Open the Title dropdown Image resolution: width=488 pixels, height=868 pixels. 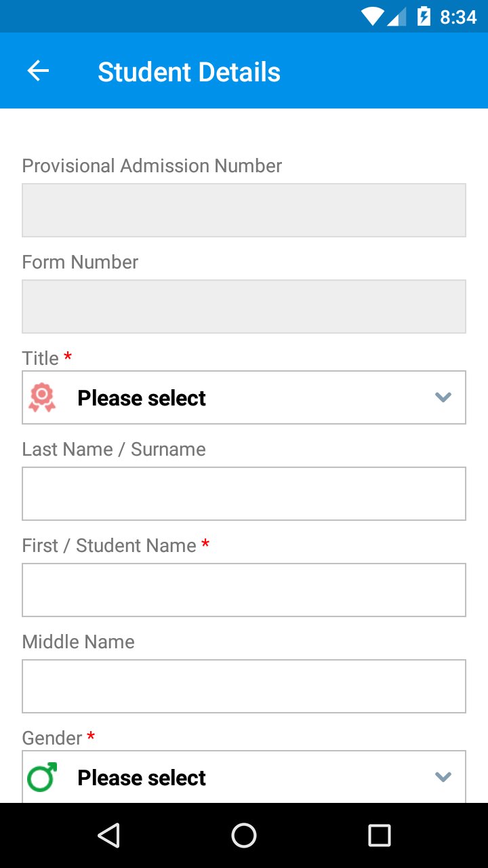coord(244,397)
